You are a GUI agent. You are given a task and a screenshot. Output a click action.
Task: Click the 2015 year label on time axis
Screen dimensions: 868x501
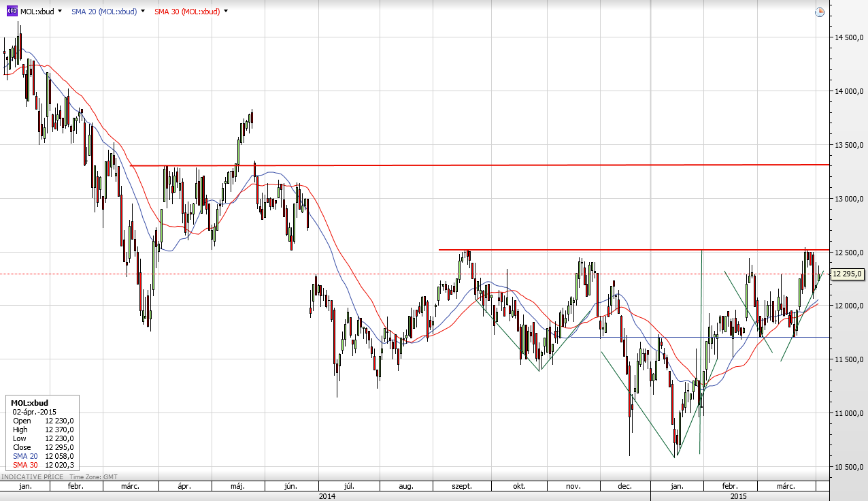[x=739, y=496]
